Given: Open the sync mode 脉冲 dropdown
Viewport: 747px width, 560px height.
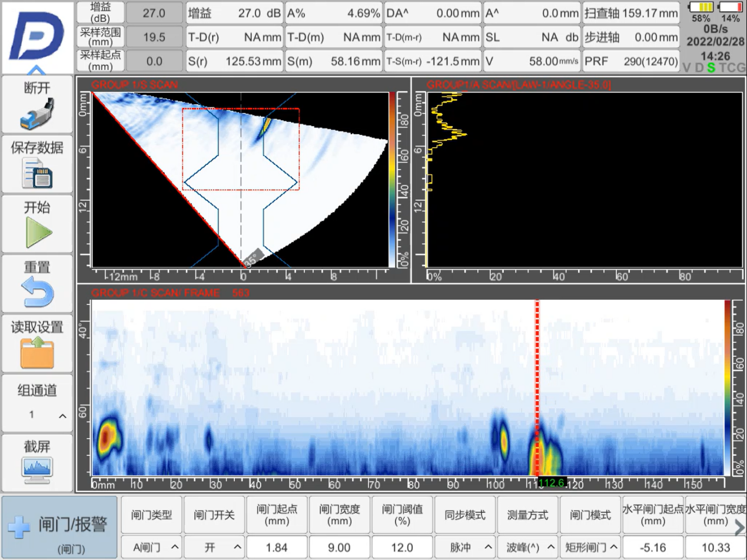Looking at the screenshot, I should (x=465, y=547).
